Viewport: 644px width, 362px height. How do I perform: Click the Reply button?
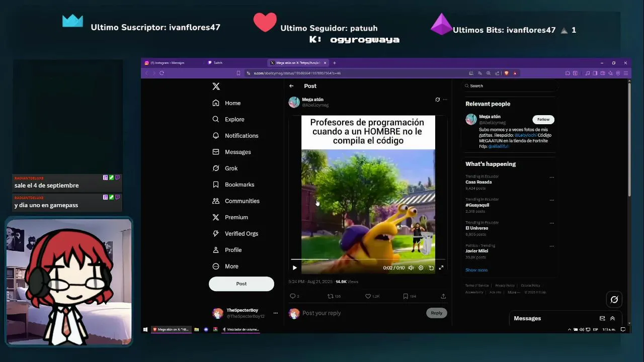(436, 313)
